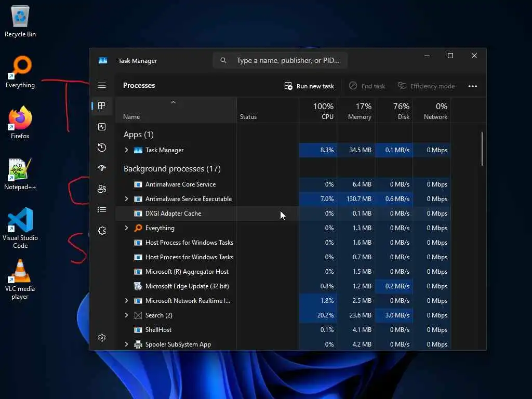
Task: Click the Task Manager app row icon
Action: point(138,150)
